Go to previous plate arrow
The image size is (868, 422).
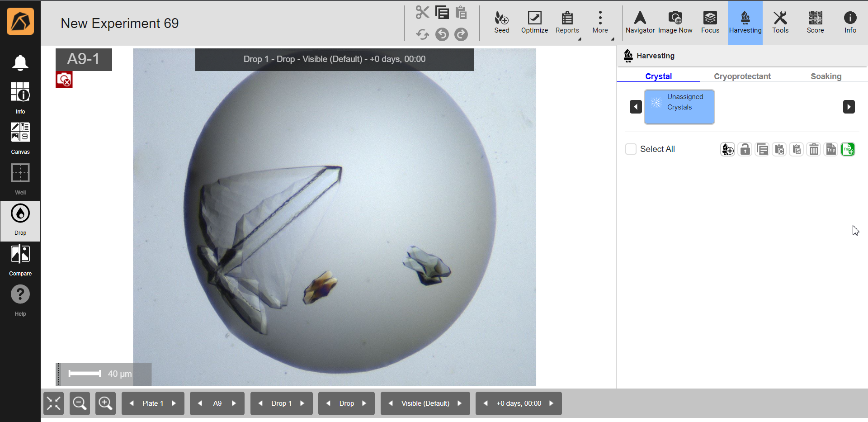pos(132,403)
